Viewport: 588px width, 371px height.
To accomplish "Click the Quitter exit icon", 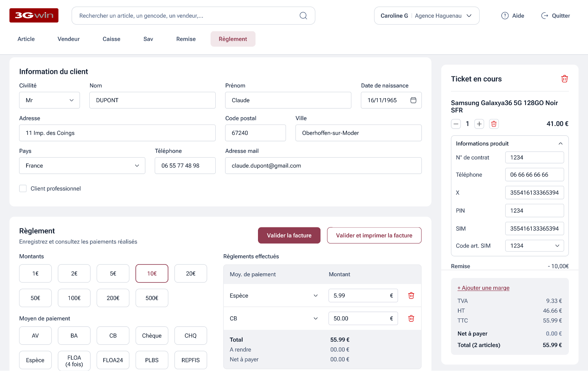I will pyautogui.click(x=544, y=15).
